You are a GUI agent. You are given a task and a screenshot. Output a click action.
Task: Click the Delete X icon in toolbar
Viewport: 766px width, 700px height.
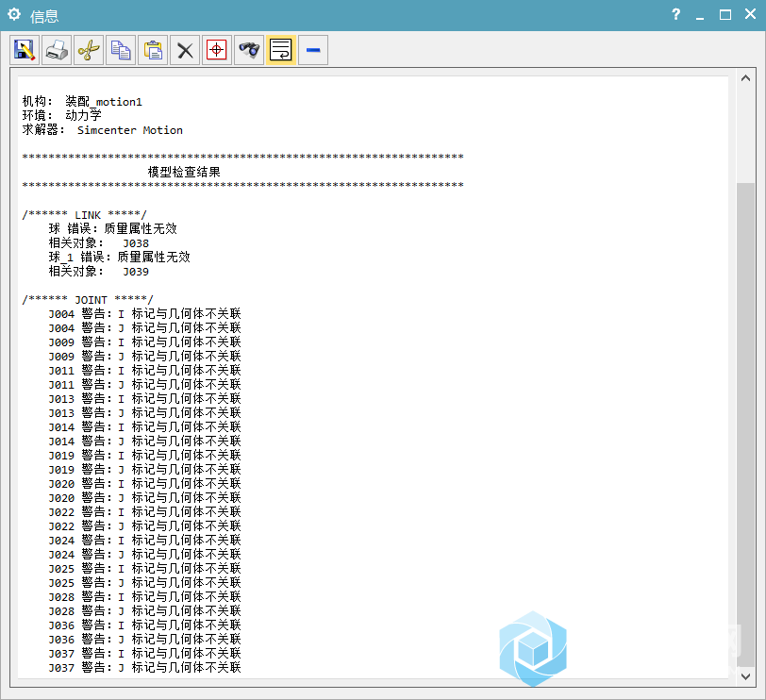[185, 50]
